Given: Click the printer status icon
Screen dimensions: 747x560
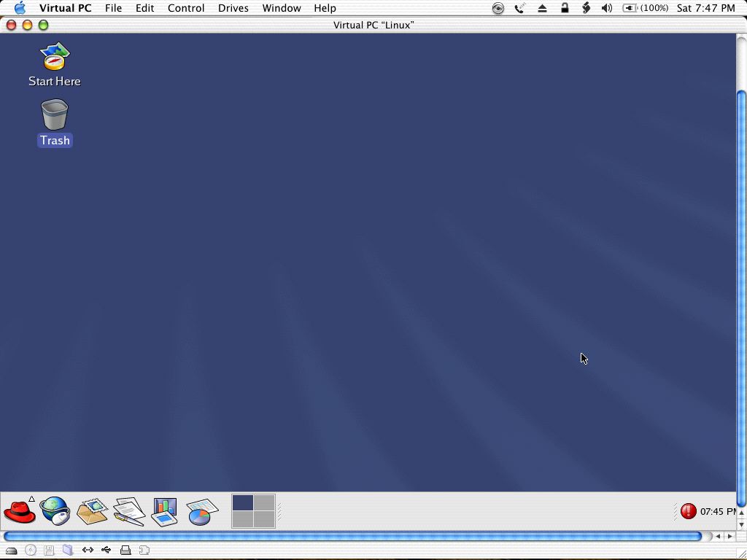Looking at the screenshot, I should tap(125, 551).
